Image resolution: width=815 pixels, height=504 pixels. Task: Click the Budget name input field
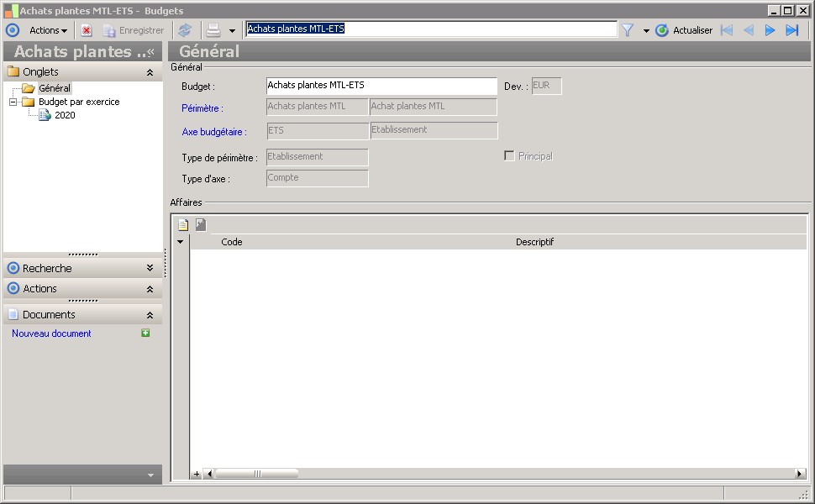tap(381, 86)
